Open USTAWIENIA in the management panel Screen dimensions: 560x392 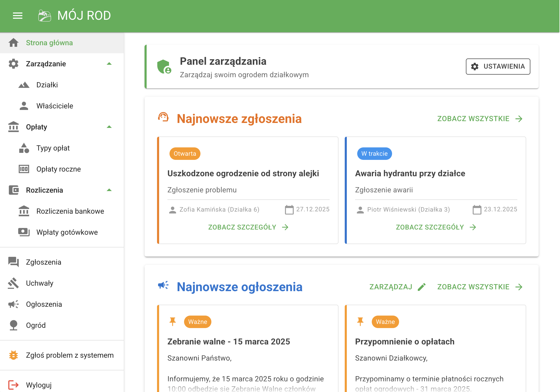click(498, 67)
